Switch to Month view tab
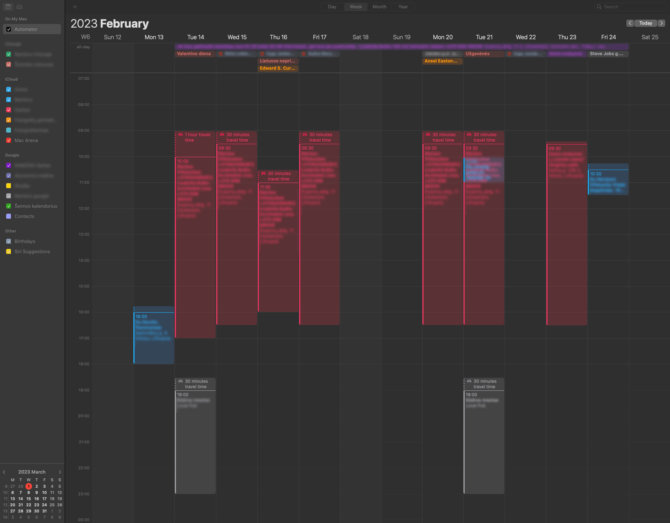 (379, 6)
